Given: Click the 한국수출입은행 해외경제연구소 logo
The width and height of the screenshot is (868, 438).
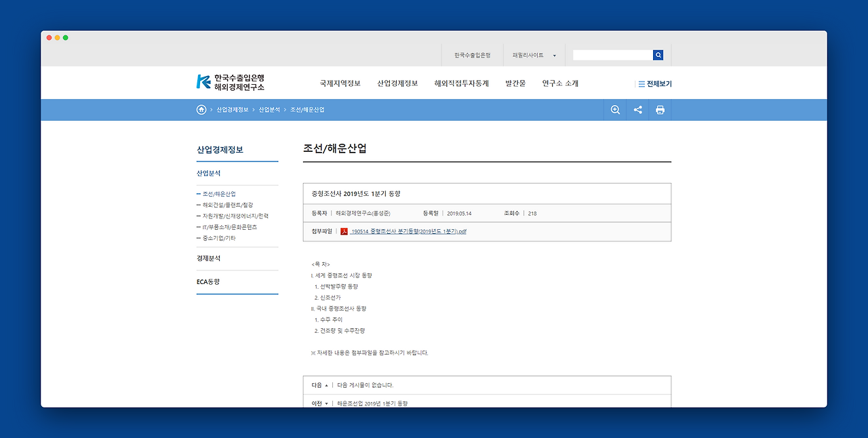Looking at the screenshot, I should pyautogui.click(x=231, y=82).
